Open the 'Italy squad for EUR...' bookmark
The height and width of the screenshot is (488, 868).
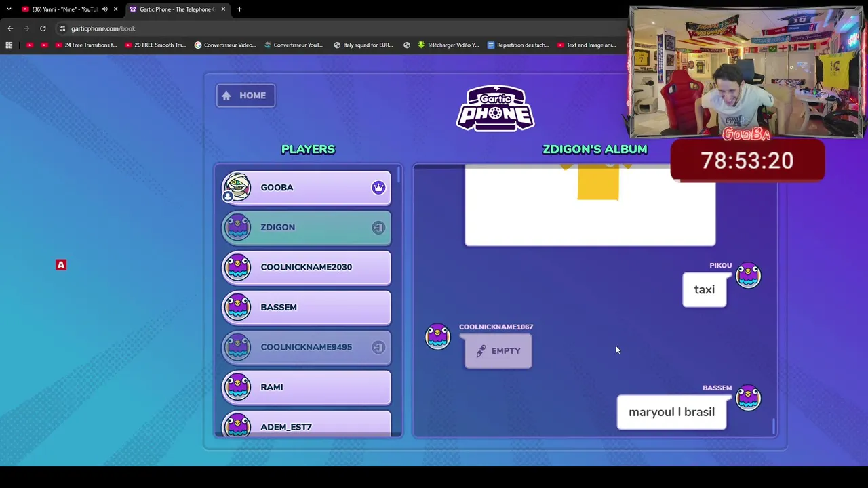tap(363, 45)
